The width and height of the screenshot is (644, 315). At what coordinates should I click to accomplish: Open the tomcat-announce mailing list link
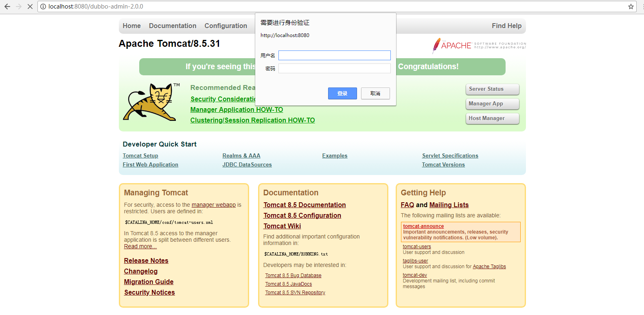point(423,226)
